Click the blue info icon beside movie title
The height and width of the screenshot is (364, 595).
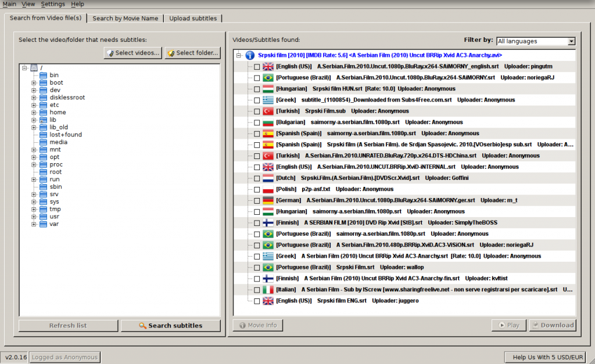(250, 55)
